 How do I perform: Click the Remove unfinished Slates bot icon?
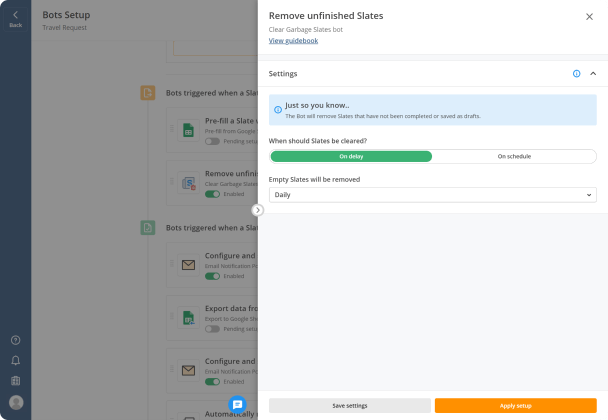pos(188,183)
